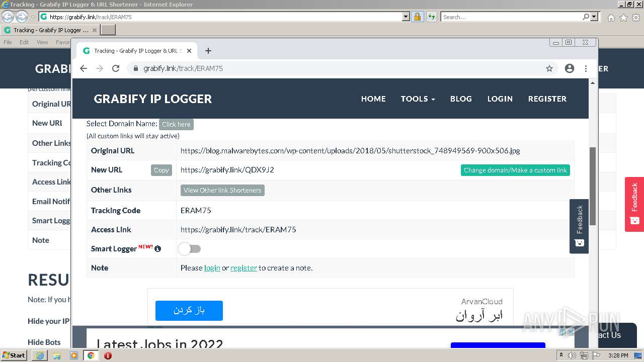Click the Windows Start button
644x362 pixels.
coord(14,355)
